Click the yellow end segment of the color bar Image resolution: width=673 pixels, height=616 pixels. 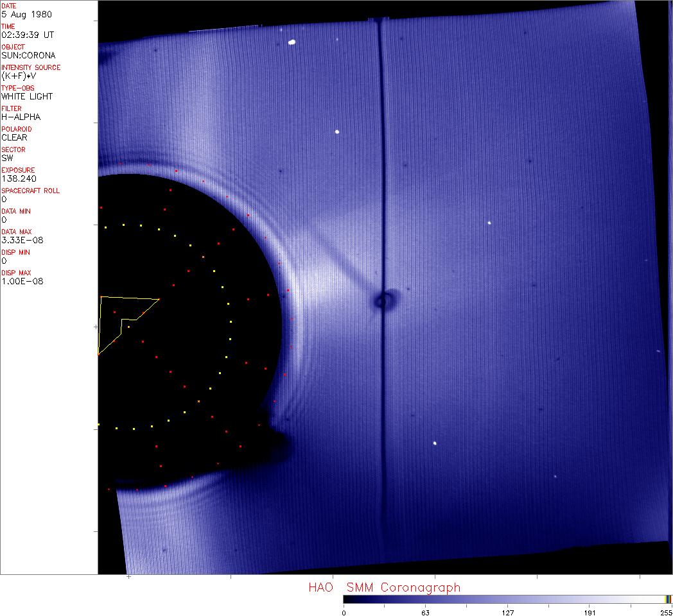point(667,599)
